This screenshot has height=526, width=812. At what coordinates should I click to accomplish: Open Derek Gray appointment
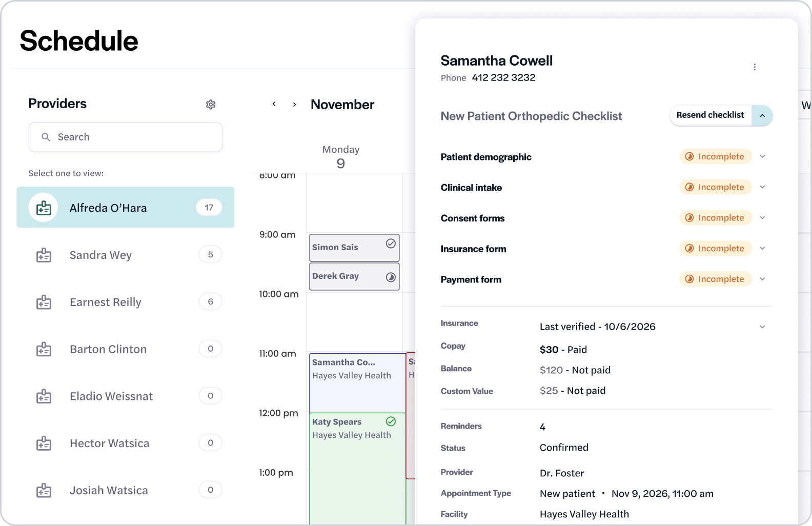point(354,277)
